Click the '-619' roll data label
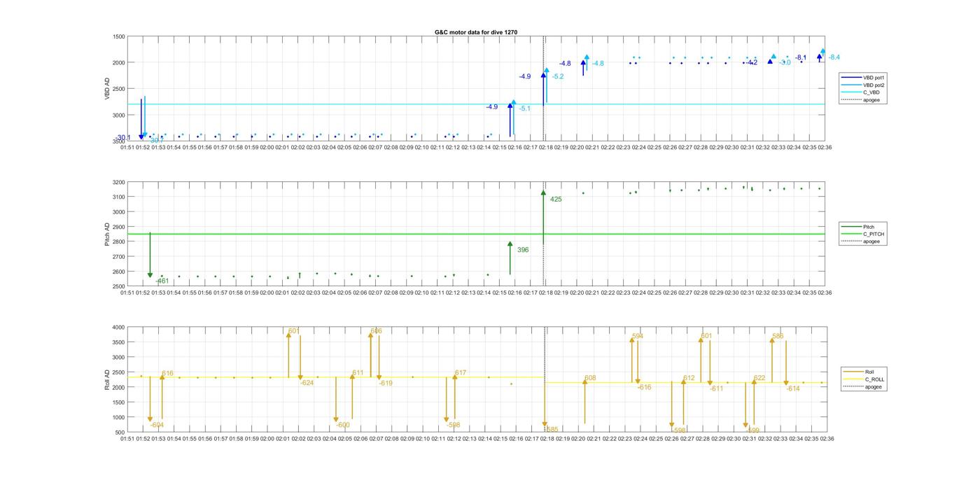The height and width of the screenshot is (485, 980). click(386, 384)
